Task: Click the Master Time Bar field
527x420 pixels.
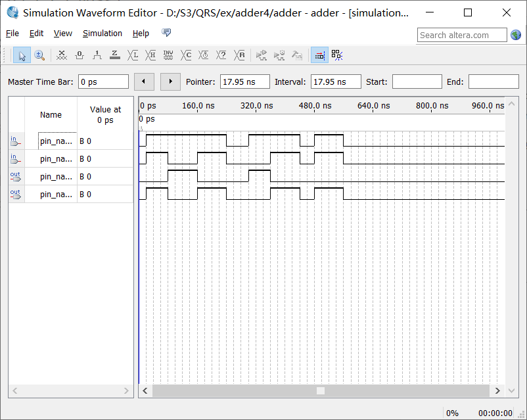Action: pyautogui.click(x=104, y=82)
